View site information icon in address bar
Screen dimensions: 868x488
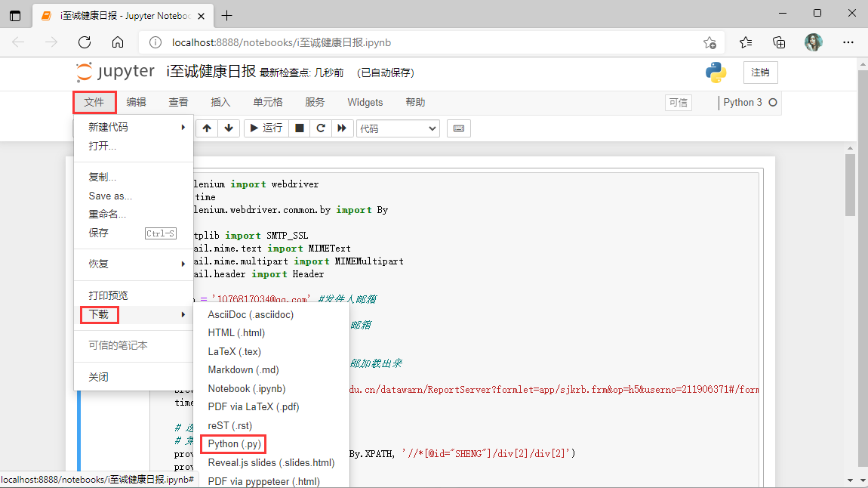click(155, 42)
